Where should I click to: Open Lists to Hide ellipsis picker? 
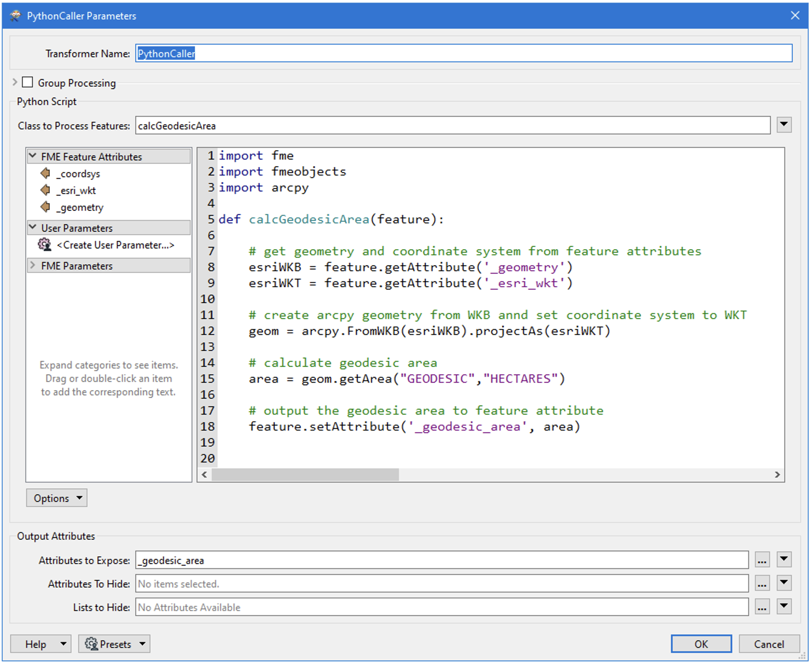[x=762, y=607]
